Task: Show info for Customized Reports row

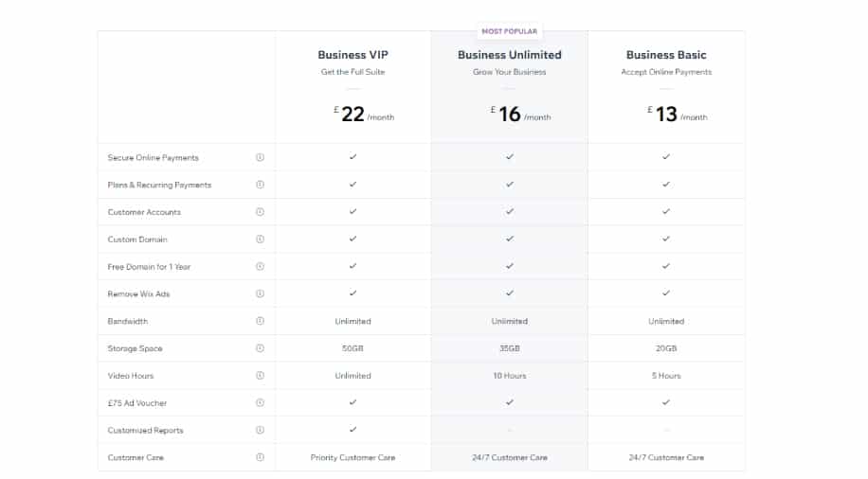Action: tap(260, 430)
